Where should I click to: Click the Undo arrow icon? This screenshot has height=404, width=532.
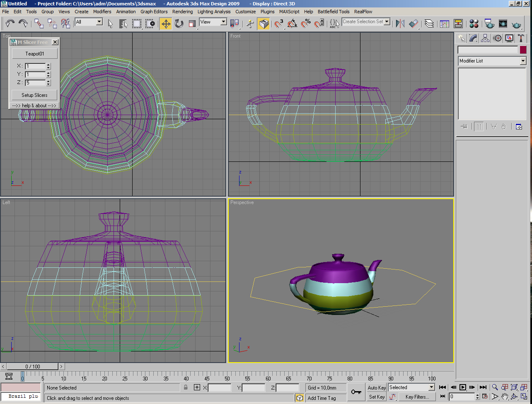[10, 24]
